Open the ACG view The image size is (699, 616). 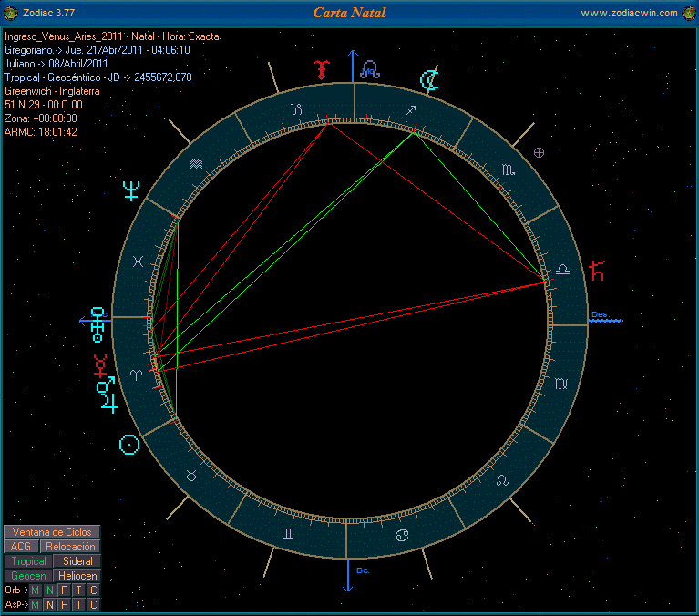tap(21, 547)
